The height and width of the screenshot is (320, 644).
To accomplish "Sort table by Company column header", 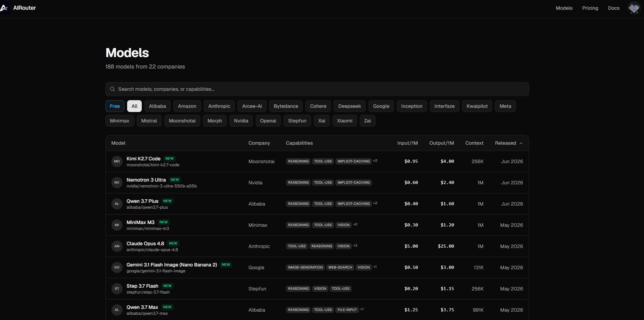I will point(259,143).
